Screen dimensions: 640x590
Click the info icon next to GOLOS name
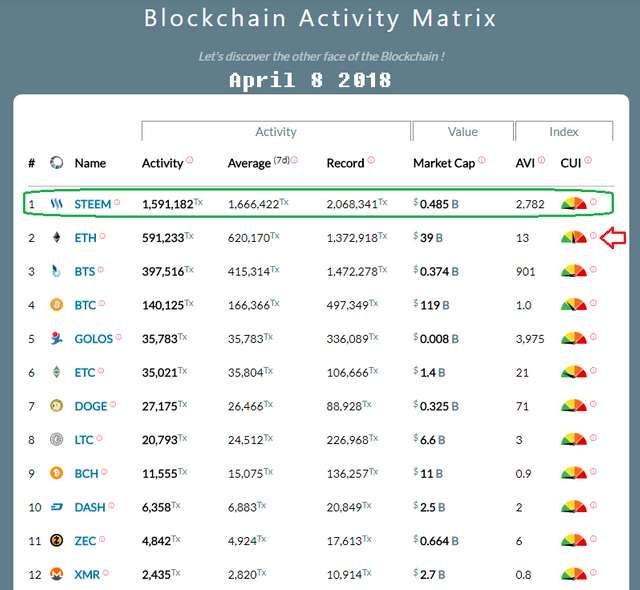pyautogui.click(x=118, y=337)
